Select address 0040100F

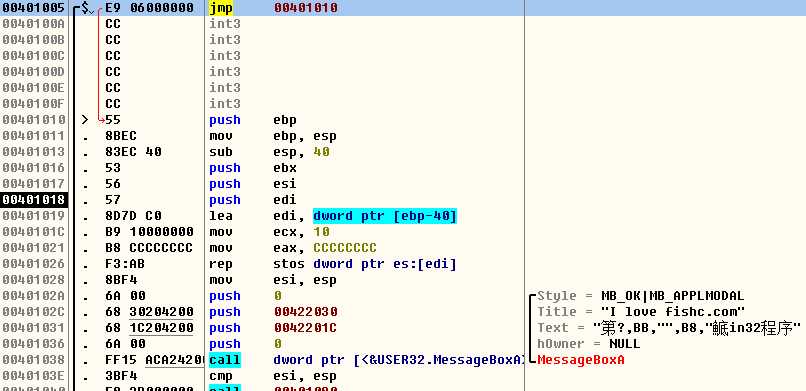(33, 104)
